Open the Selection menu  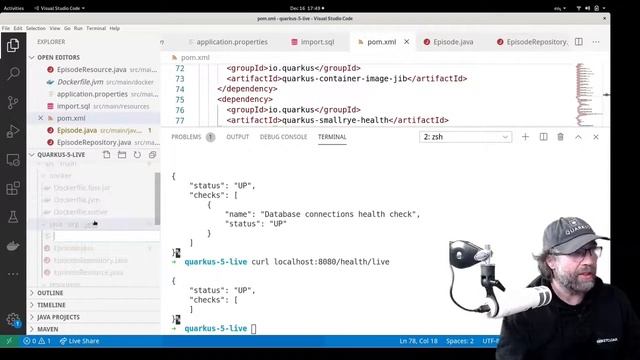tap(36, 28)
